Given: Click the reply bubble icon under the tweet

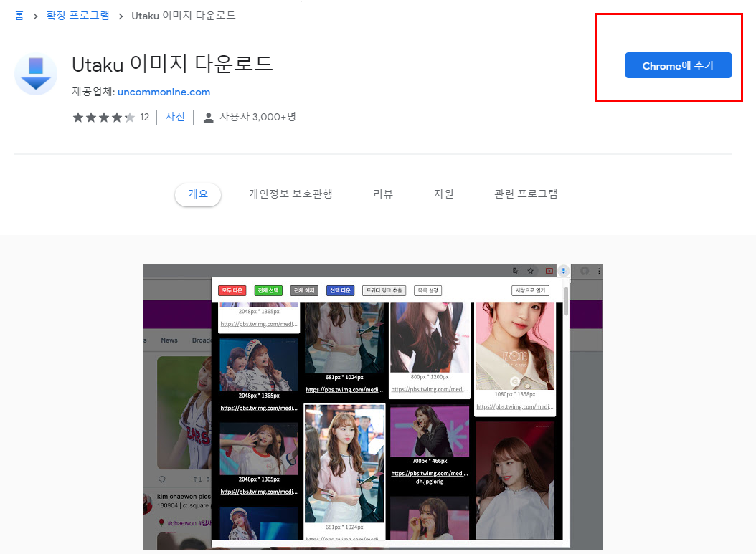Looking at the screenshot, I should [x=162, y=479].
